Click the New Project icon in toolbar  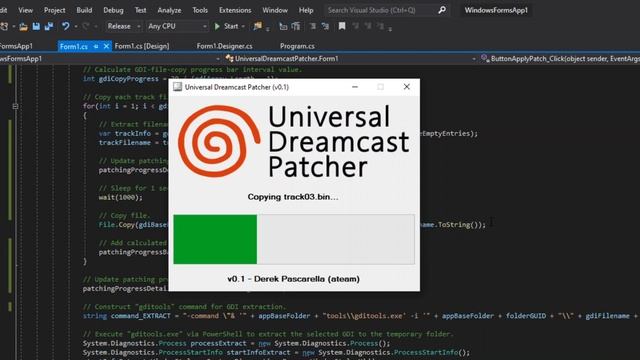(x=4, y=27)
